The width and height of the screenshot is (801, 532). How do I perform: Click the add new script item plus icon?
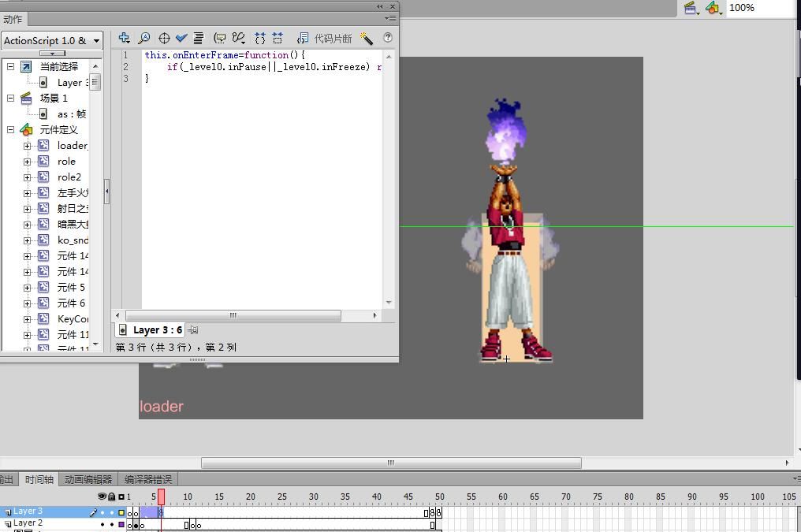tap(124, 38)
